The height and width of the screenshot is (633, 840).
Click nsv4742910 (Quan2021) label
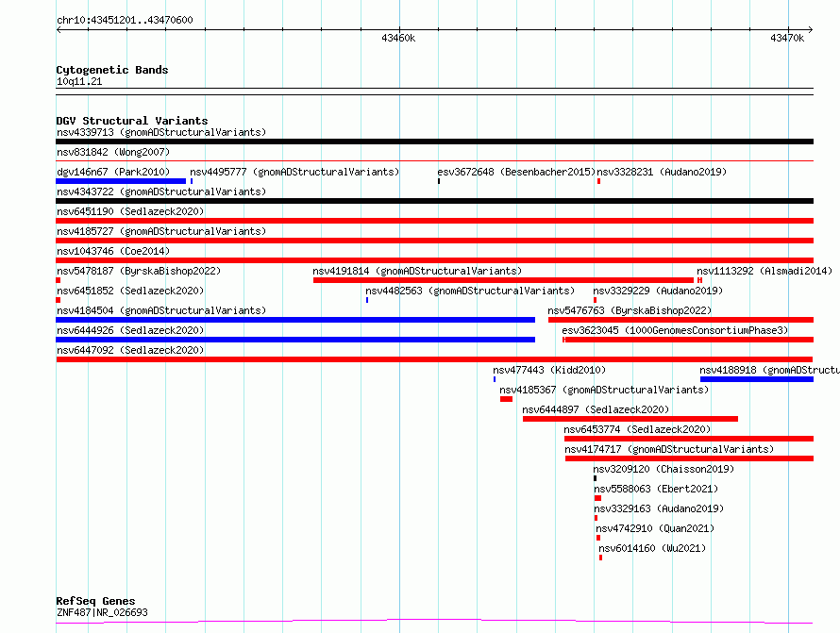[x=655, y=528]
